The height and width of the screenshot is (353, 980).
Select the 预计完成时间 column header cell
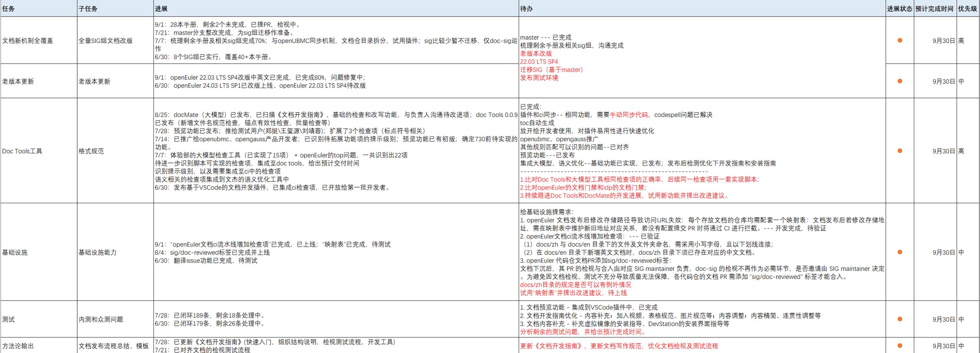pyautogui.click(x=934, y=8)
